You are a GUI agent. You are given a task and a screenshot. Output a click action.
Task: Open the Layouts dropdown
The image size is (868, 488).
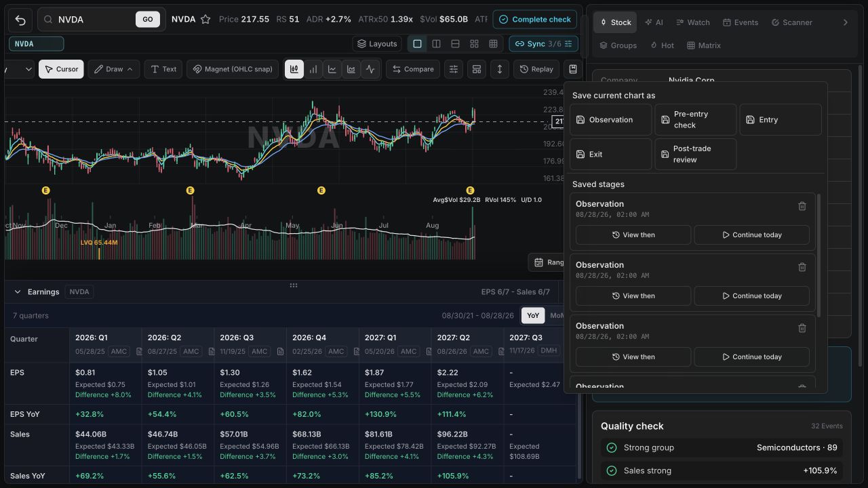378,44
